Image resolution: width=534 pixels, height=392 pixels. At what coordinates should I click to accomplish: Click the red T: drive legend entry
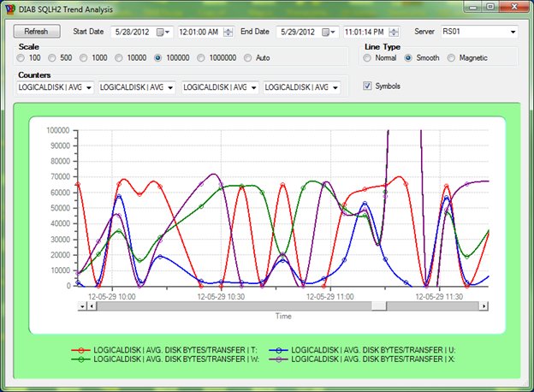pos(164,350)
